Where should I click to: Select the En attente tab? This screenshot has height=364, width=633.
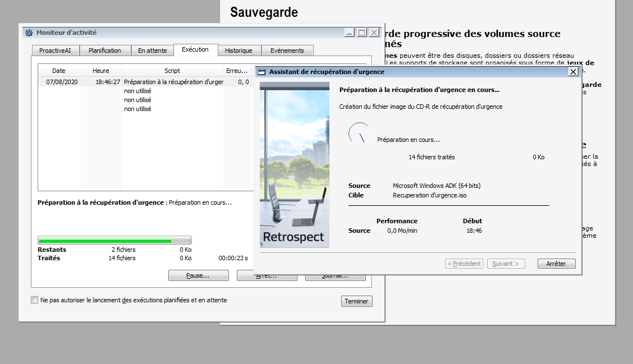tap(153, 50)
